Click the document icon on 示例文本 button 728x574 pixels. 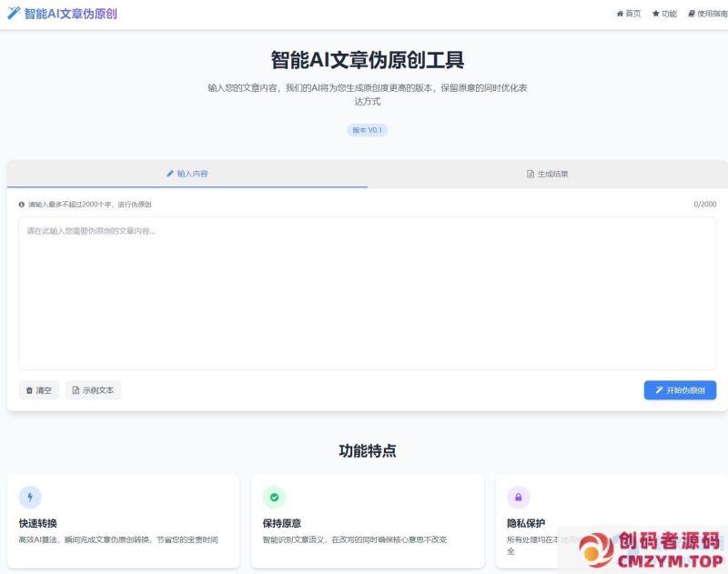(x=76, y=389)
